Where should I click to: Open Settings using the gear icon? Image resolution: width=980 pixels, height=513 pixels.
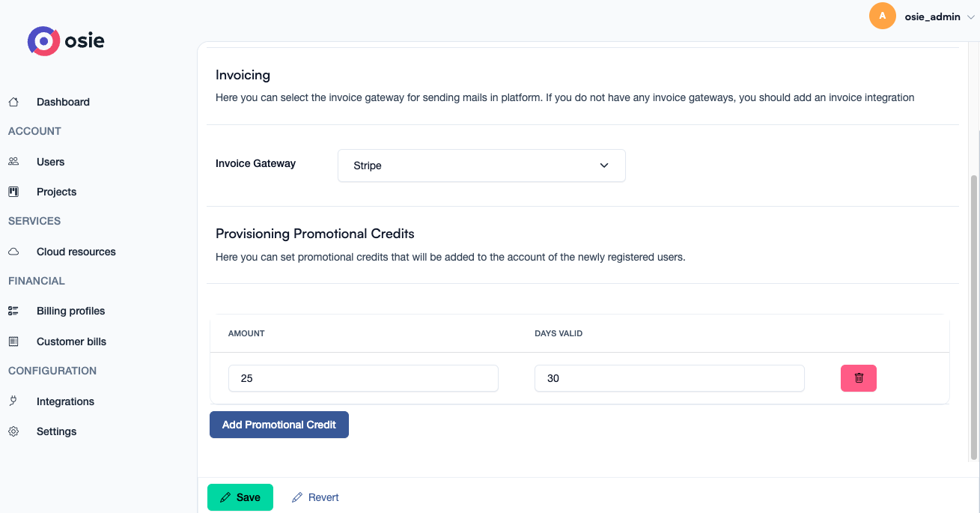coord(13,431)
